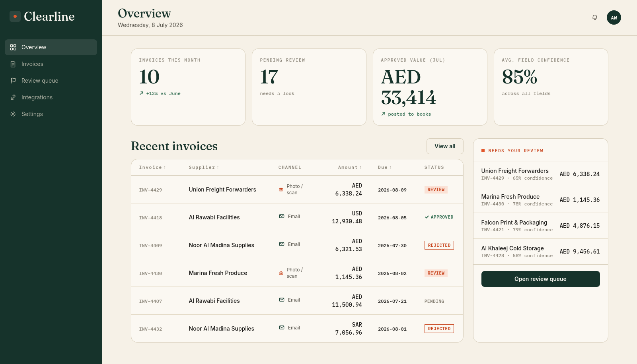
Task: Click red square marker beside Needs Your Review
Action: pyautogui.click(x=483, y=151)
